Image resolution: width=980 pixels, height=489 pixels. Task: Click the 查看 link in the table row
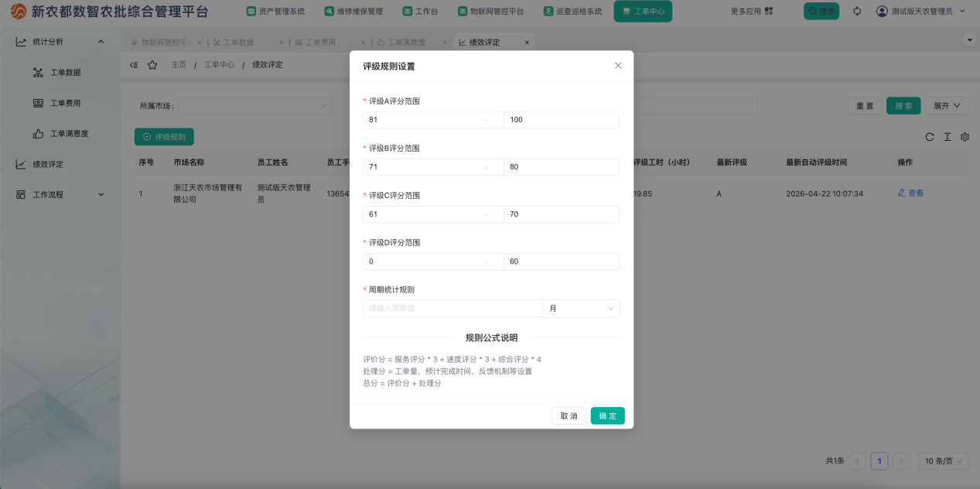point(910,193)
